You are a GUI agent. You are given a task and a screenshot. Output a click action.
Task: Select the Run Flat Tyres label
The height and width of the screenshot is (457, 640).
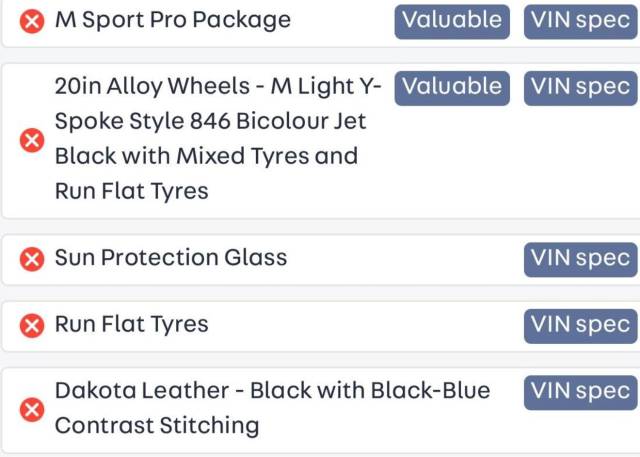tap(131, 324)
